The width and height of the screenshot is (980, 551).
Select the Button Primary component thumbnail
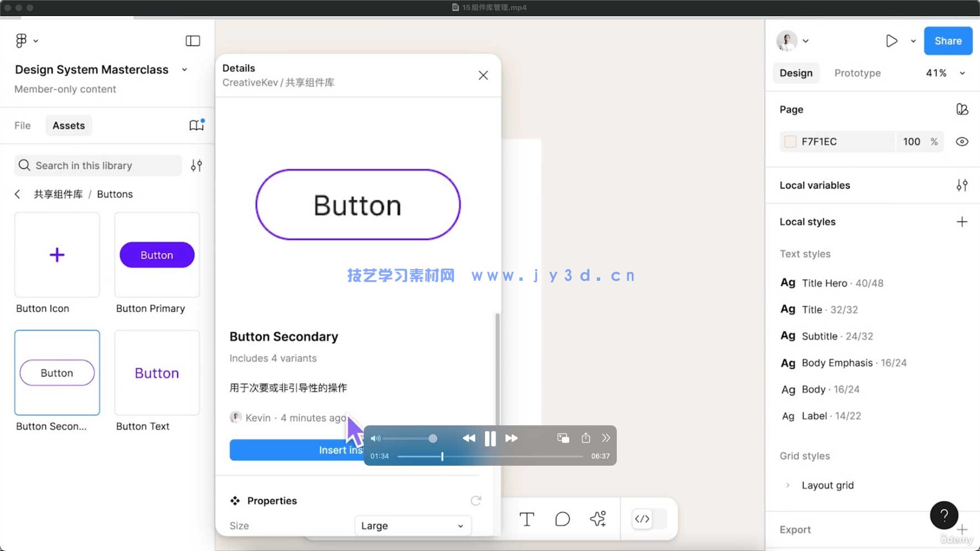[x=157, y=255]
